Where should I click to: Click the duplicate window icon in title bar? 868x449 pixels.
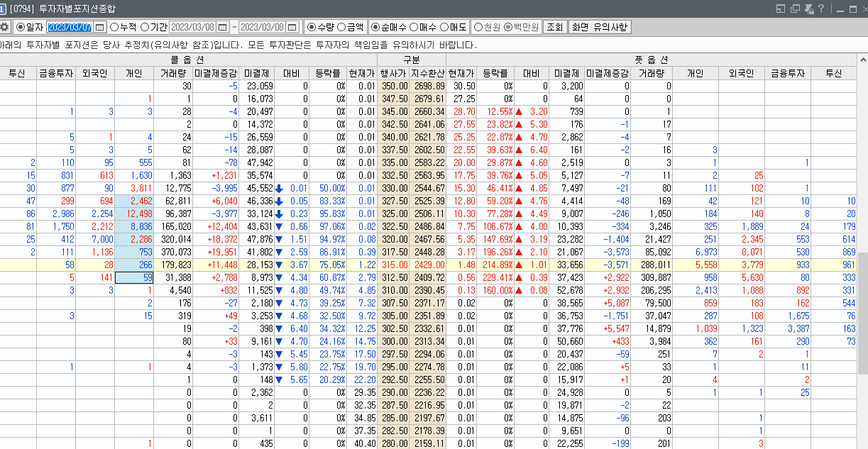click(x=795, y=9)
